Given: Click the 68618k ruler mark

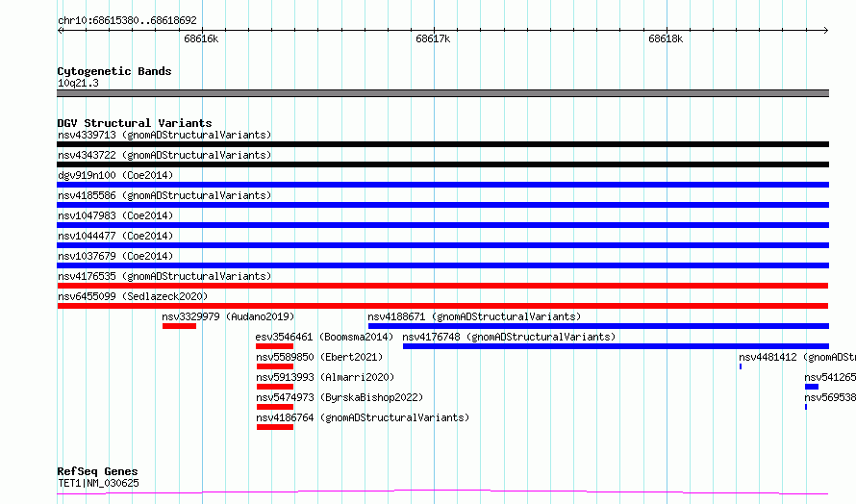Looking at the screenshot, I should 666,38.
